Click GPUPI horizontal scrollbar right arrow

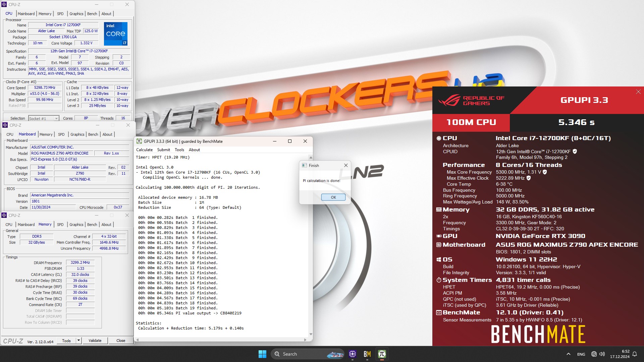pyautogui.click(x=305, y=340)
